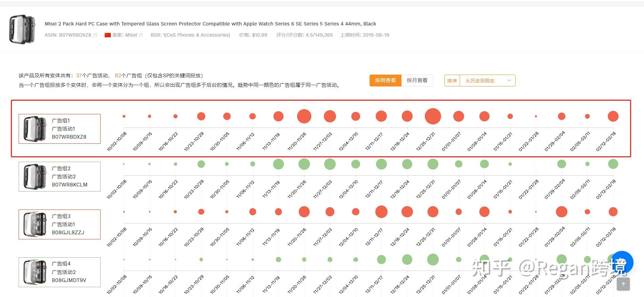
Task: Click 广告组2 green bubble at 11/13-11/19
Action: point(278,164)
